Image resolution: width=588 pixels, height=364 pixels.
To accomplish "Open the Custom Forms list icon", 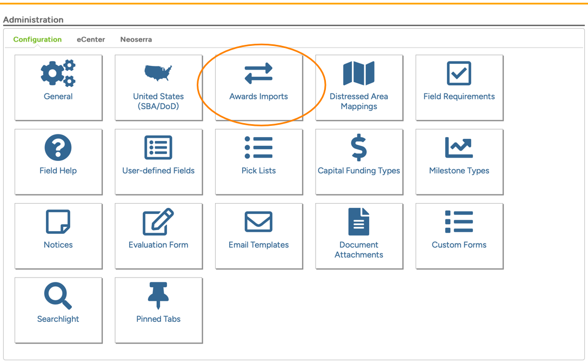I will tap(459, 222).
